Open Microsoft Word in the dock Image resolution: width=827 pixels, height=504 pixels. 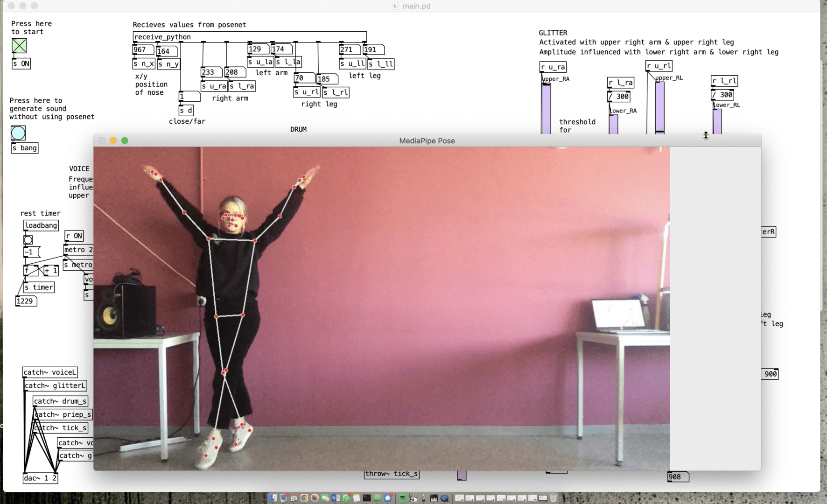coord(335,498)
